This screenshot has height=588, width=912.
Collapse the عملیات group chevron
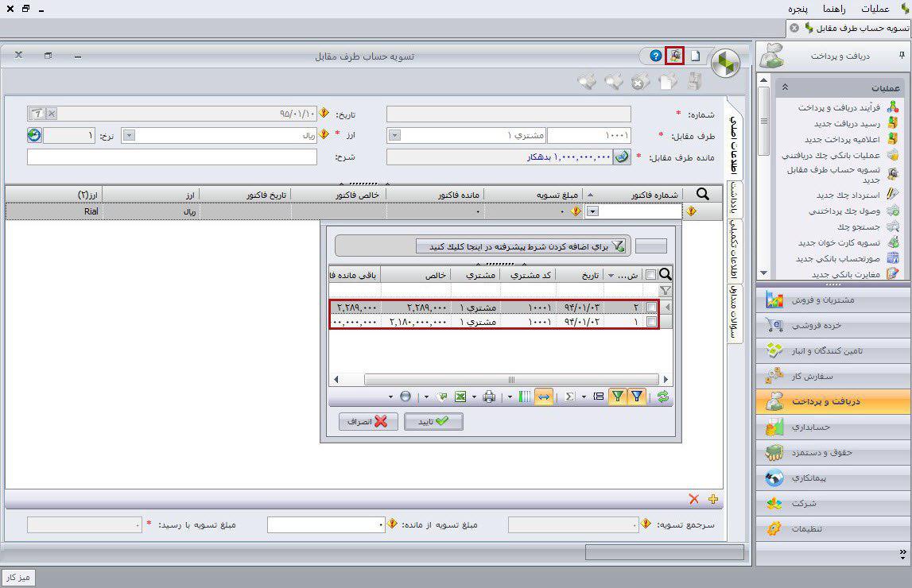point(785,87)
